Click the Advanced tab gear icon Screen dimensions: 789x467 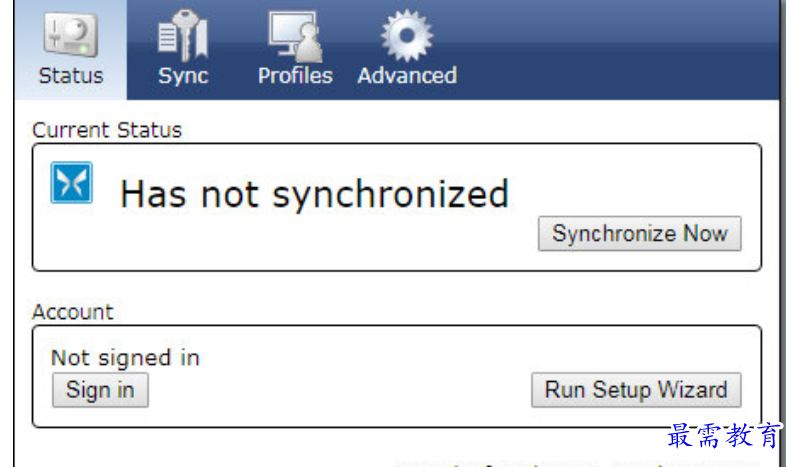pyautogui.click(x=406, y=34)
